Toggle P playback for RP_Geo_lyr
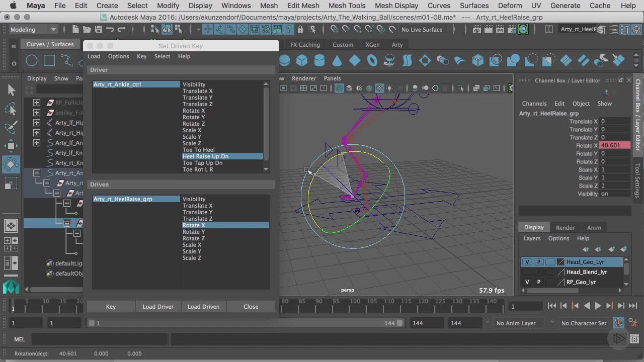This screenshot has width=644, height=362. 538,282
